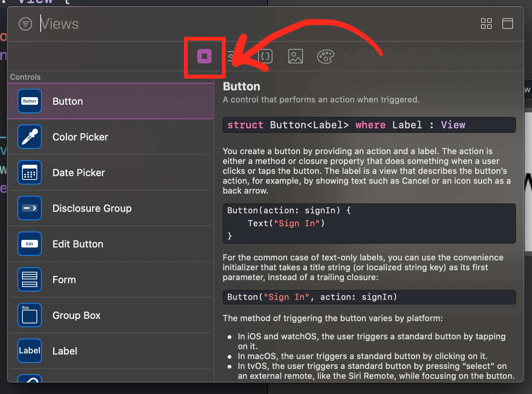
Task: Open the library filter menu icon
Action: [x=25, y=24]
